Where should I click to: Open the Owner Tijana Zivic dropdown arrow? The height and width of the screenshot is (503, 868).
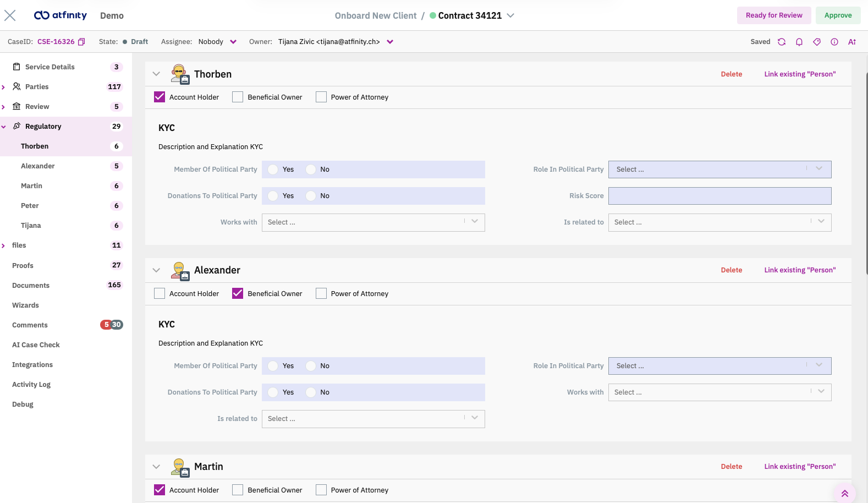click(390, 42)
